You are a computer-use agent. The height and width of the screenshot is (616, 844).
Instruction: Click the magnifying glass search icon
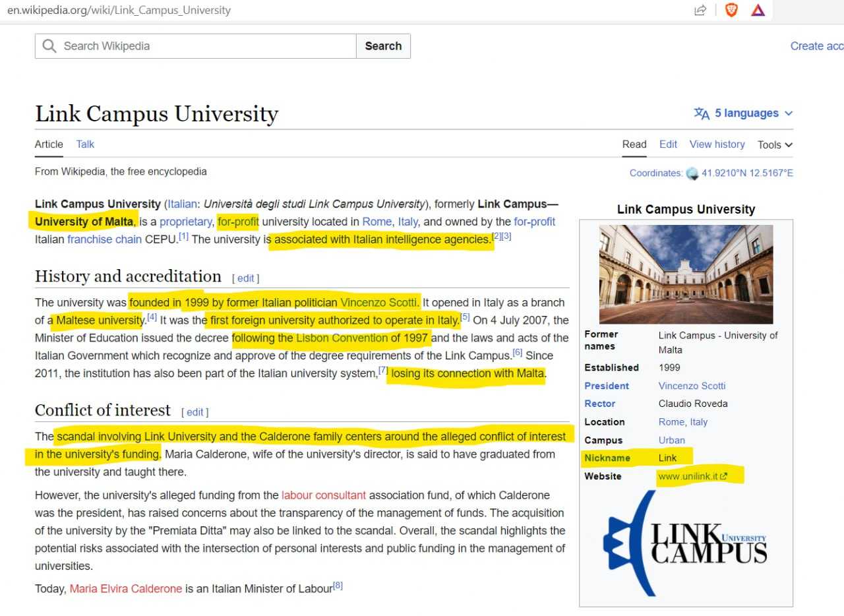(x=49, y=46)
